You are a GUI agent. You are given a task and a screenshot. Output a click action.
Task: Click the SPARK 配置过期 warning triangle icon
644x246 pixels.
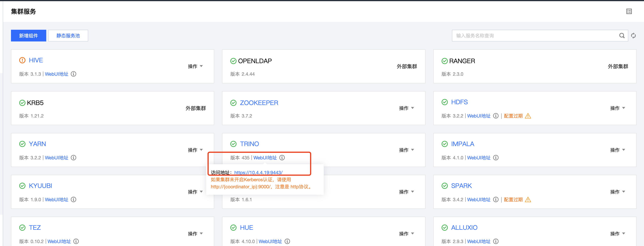(x=528, y=200)
